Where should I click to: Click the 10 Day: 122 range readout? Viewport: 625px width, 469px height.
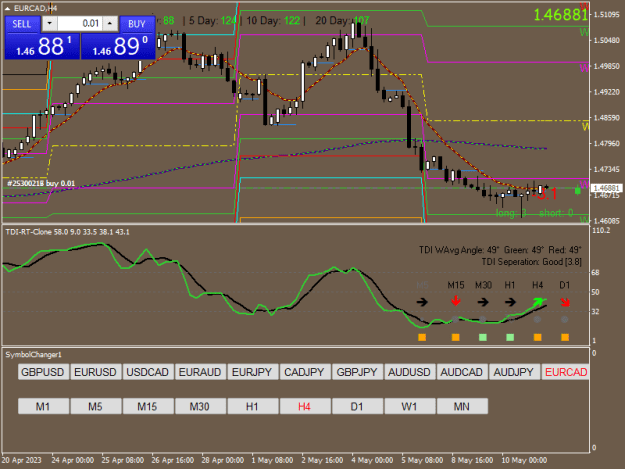[273, 21]
